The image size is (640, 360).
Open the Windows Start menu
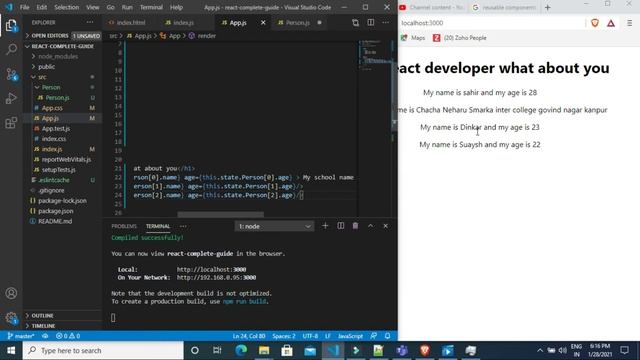tap(11, 351)
